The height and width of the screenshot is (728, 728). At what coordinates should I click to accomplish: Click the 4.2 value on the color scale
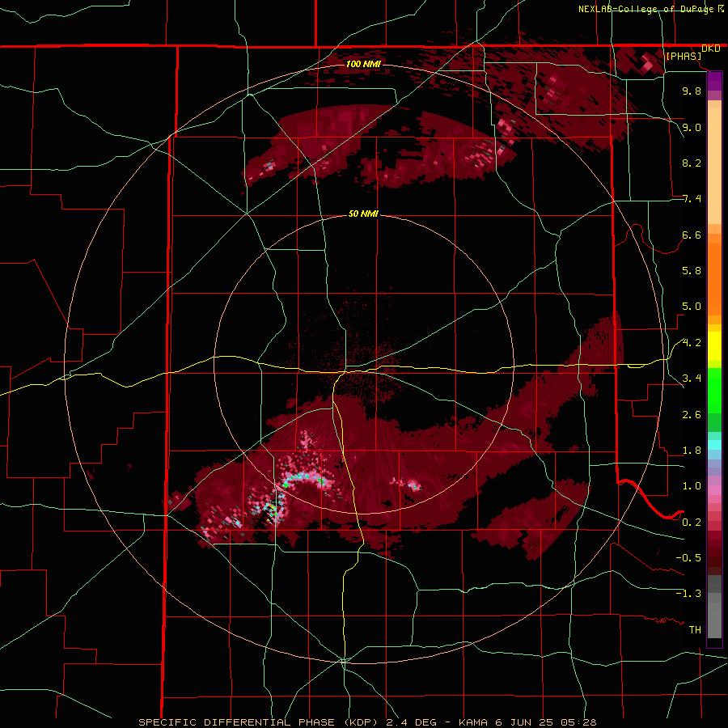click(x=692, y=343)
